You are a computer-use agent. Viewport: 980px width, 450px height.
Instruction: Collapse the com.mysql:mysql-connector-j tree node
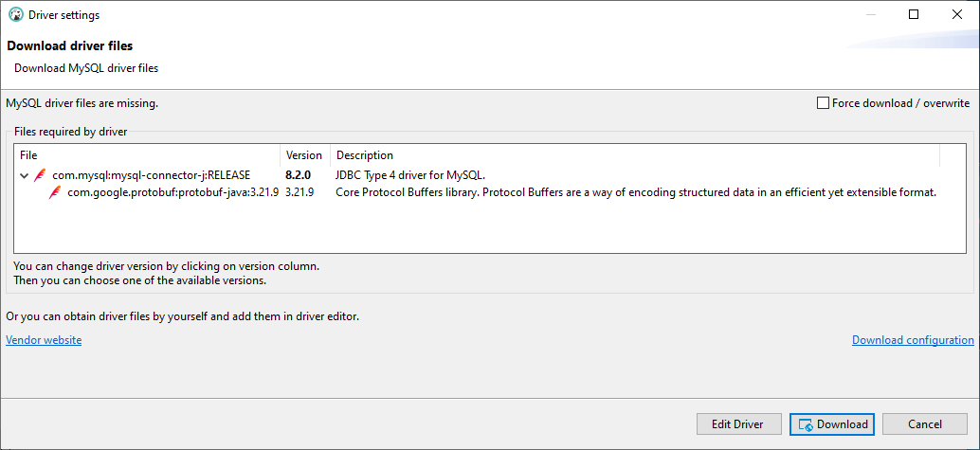point(24,175)
